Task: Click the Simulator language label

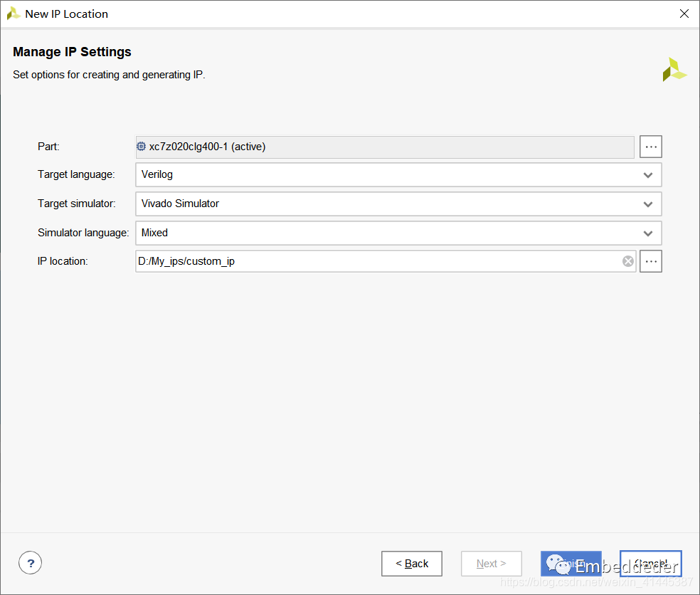Action: [x=83, y=233]
